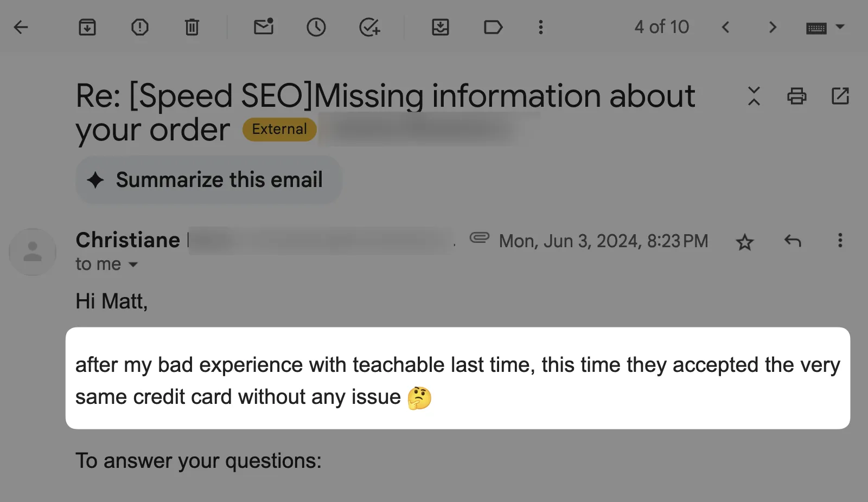Report this message as spam
The height and width of the screenshot is (502, 868).
pos(140,27)
